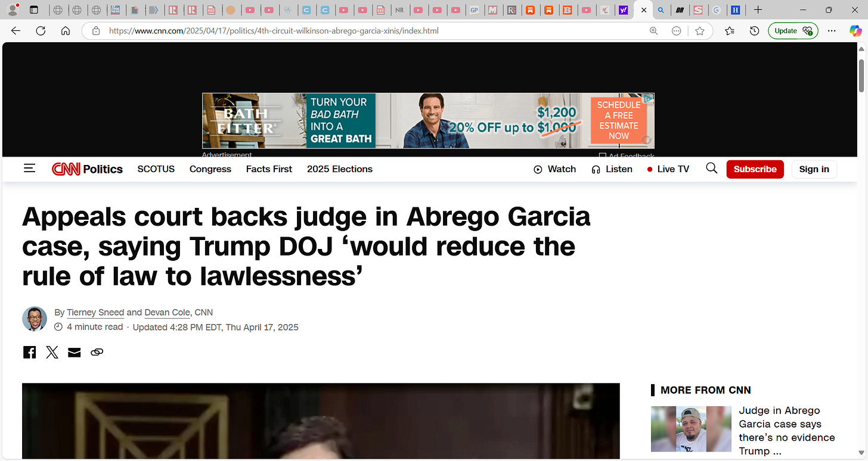868x461 pixels.
Task: Go to the browser home page
Action: (x=66, y=31)
